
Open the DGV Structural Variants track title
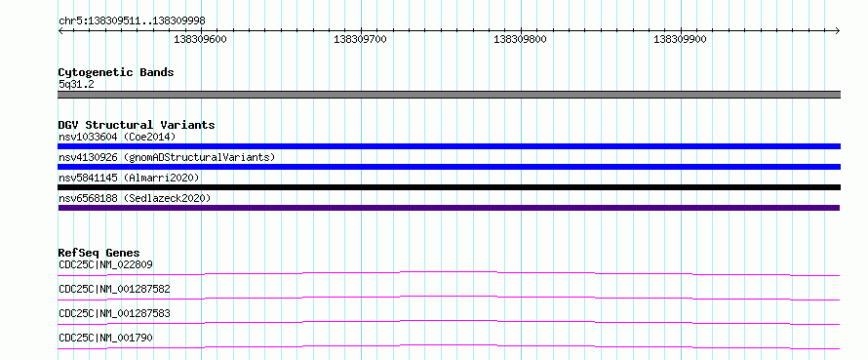click(137, 125)
